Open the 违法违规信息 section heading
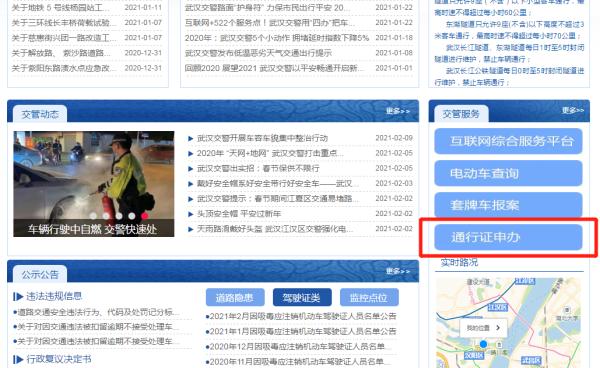Image resolution: width=600 pixels, height=368 pixels. pos(54,296)
